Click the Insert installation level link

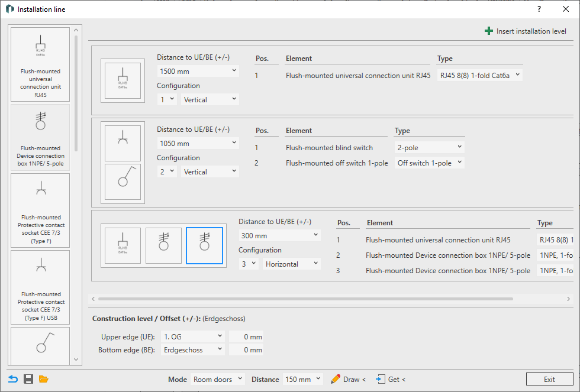click(x=531, y=31)
